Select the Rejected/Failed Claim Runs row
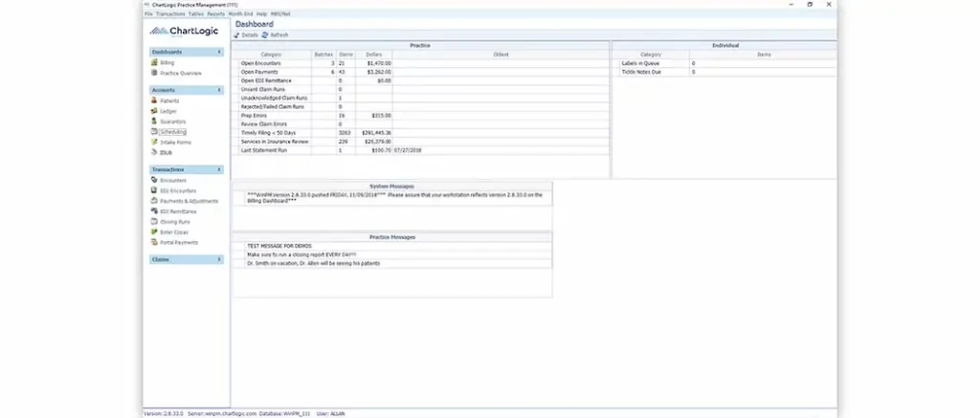Image resolution: width=980 pixels, height=418 pixels. point(420,107)
